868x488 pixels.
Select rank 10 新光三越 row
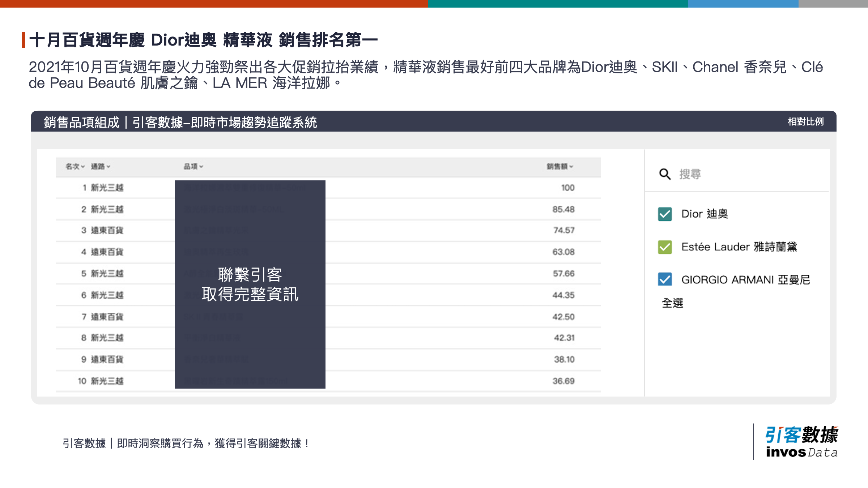click(328, 381)
